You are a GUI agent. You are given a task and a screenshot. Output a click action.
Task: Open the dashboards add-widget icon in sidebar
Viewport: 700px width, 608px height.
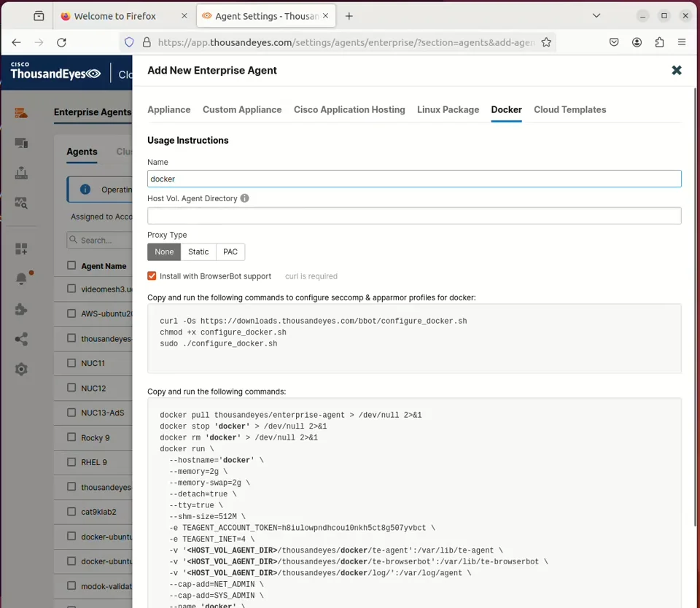tap(21, 249)
